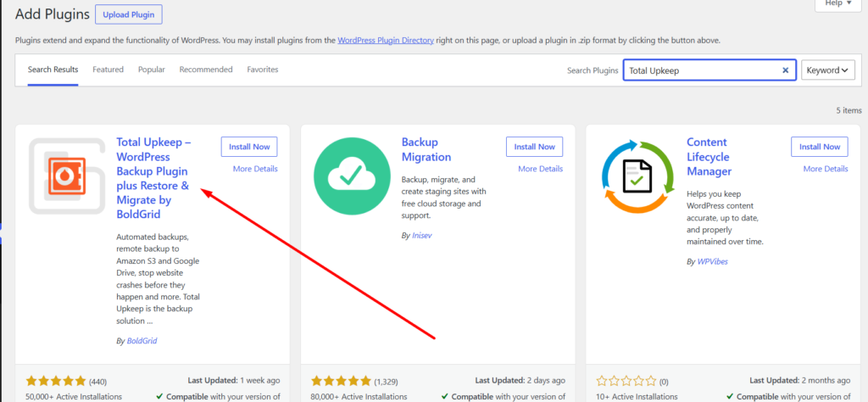Open the WordPress Plugin Directory link
The image size is (868, 402).
pos(386,41)
